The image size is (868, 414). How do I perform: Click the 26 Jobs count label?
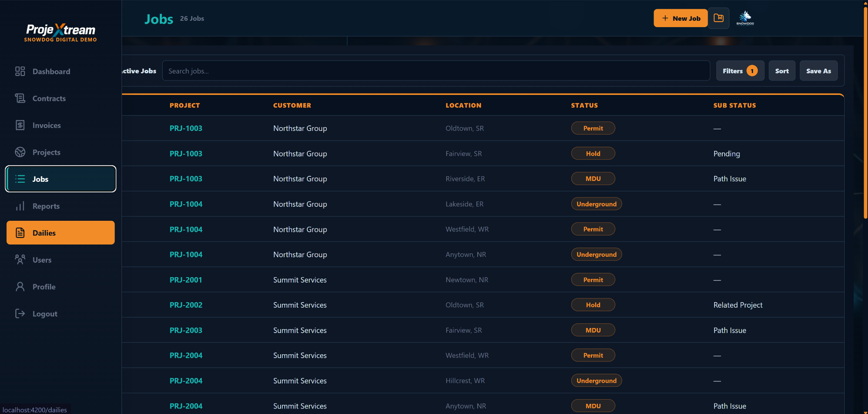[x=192, y=19]
